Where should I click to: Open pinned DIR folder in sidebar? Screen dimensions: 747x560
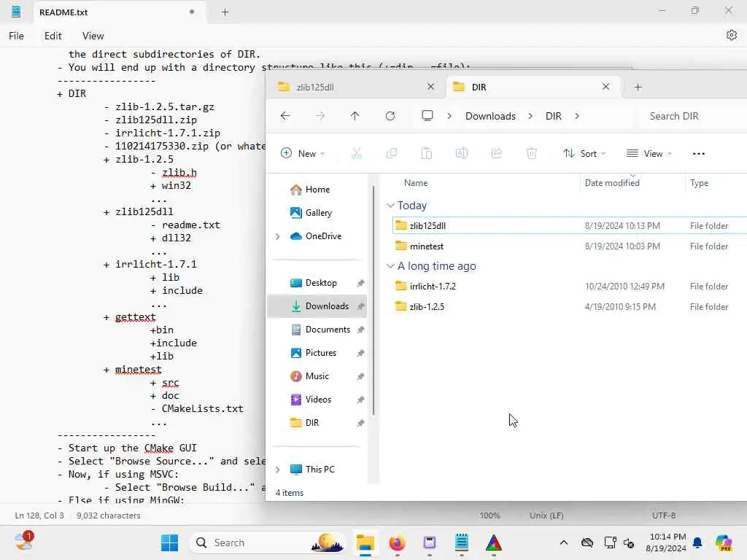312,423
